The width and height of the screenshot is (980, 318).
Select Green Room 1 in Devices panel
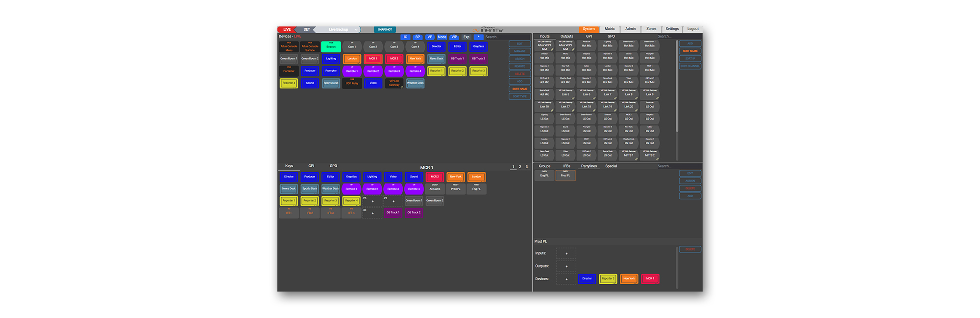coord(289,59)
